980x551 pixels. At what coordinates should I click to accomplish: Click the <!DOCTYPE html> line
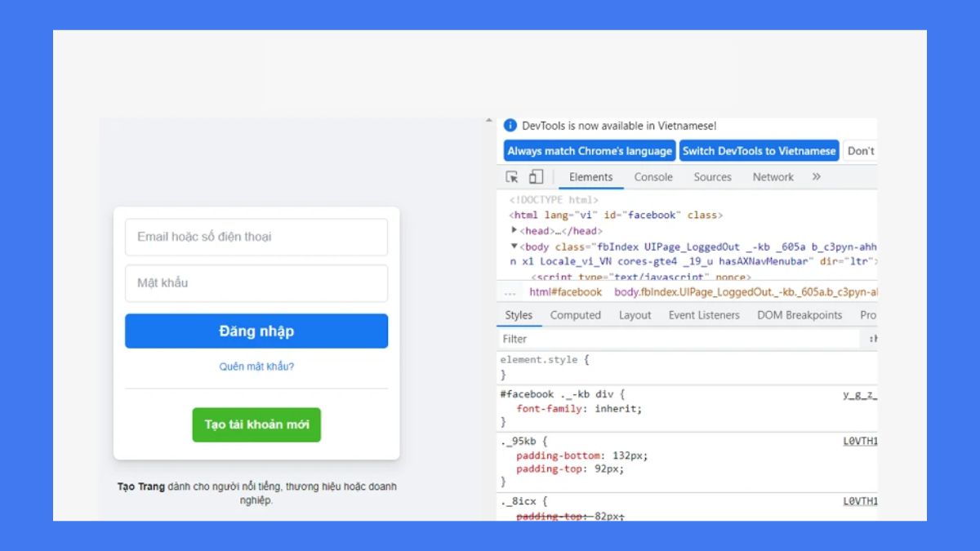click(x=554, y=200)
